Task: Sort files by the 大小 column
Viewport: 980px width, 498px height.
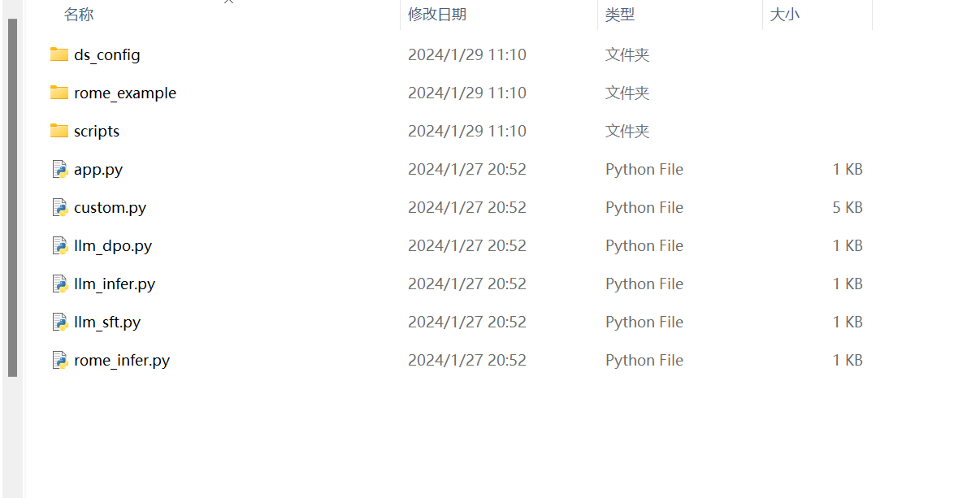Action: tap(785, 14)
